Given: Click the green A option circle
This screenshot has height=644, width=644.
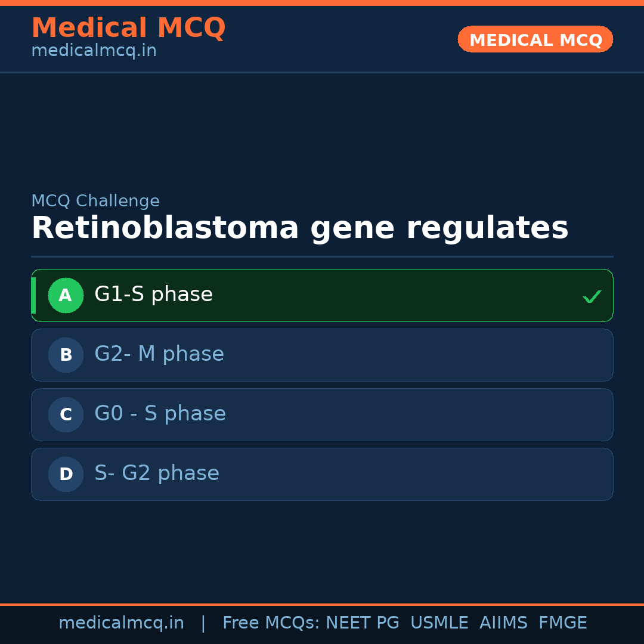Looking at the screenshot, I should 66,295.
